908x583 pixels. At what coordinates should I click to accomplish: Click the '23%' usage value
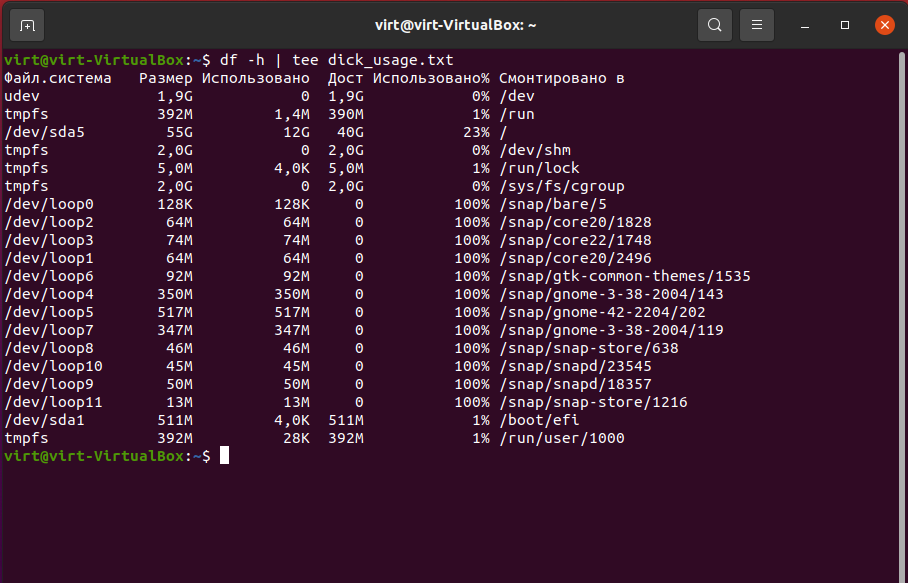click(476, 132)
